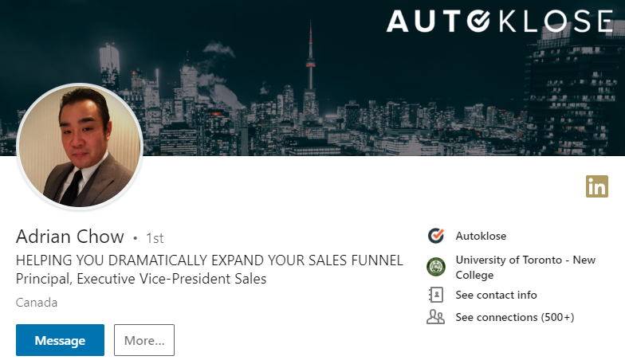The height and width of the screenshot is (364, 625).
Task: Click the connections people icon
Action: (x=435, y=317)
